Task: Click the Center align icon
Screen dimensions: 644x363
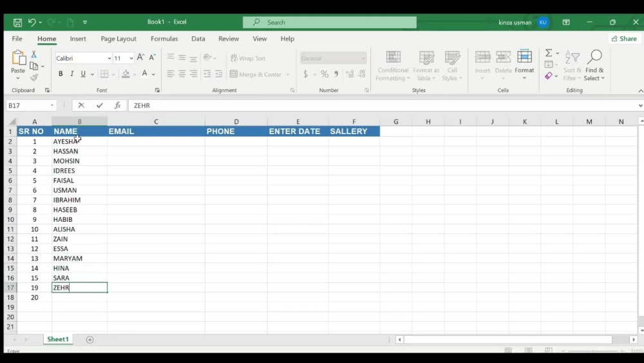Action: (182, 74)
